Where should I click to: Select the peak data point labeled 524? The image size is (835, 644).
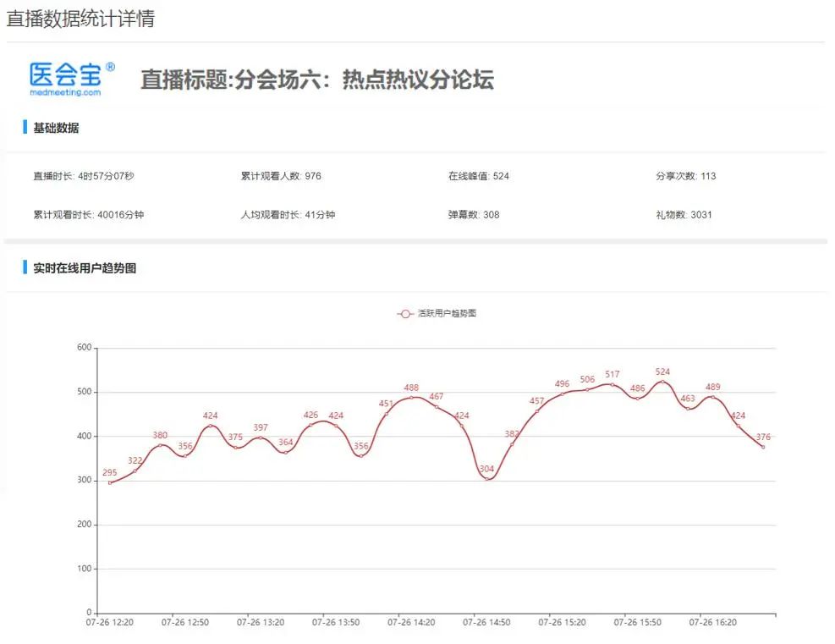click(662, 382)
